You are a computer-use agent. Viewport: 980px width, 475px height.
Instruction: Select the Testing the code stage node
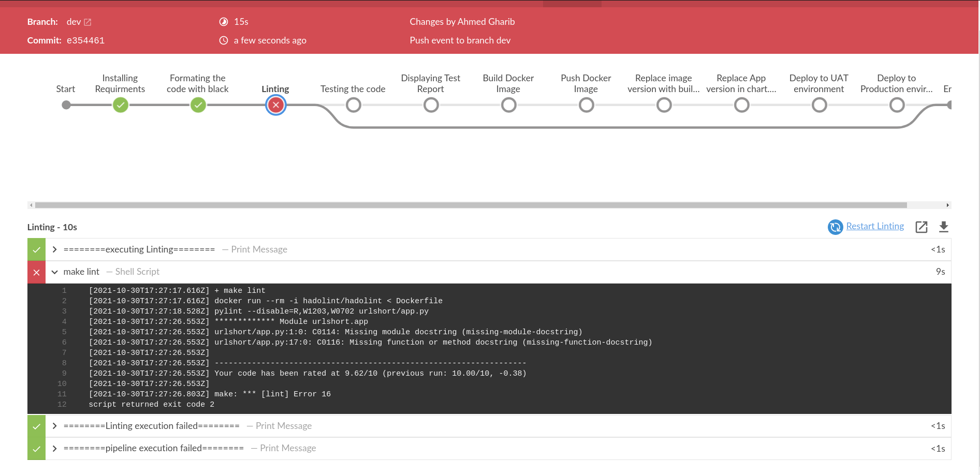[354, 105]
